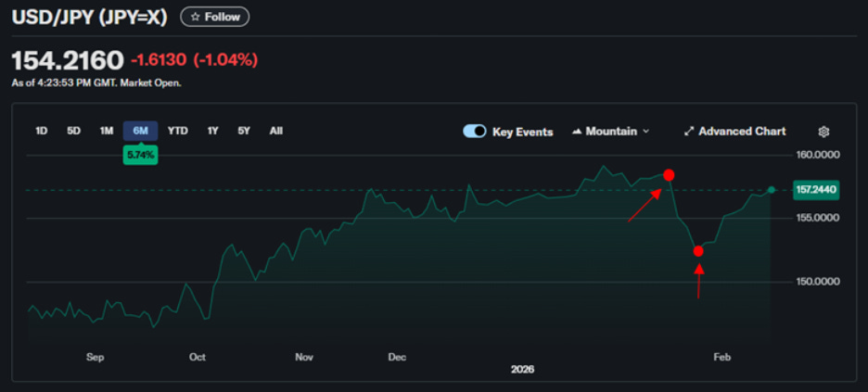This screenshot has width=868, height=392.
Task: Click the 150.0000 y-axis label
Action: coord(816,282)
